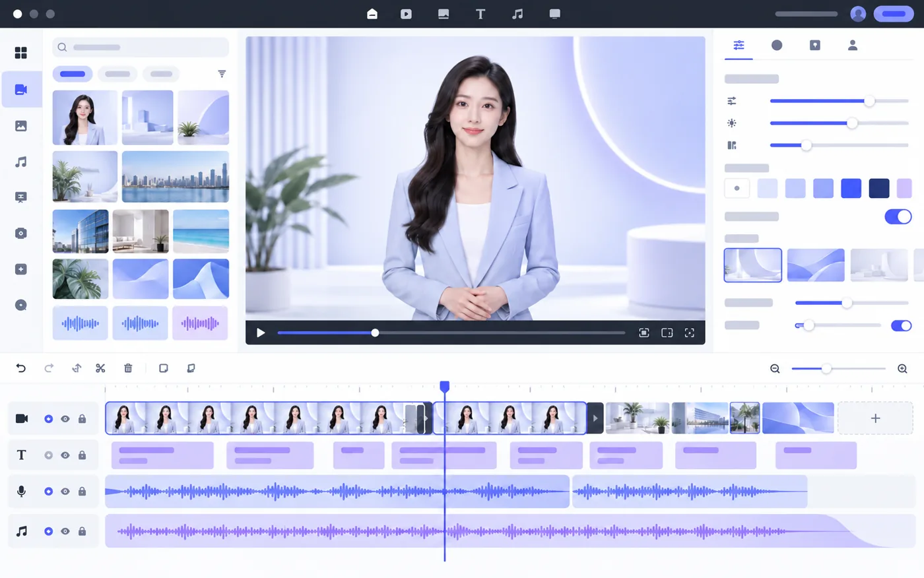Select the highlighted first media category pill
Viewport: 924px width, 578px height.
click(x=73, y=74)
